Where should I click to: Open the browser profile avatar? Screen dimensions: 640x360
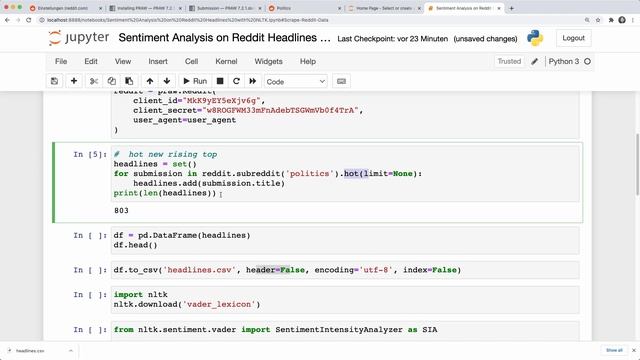click(622, 20)
